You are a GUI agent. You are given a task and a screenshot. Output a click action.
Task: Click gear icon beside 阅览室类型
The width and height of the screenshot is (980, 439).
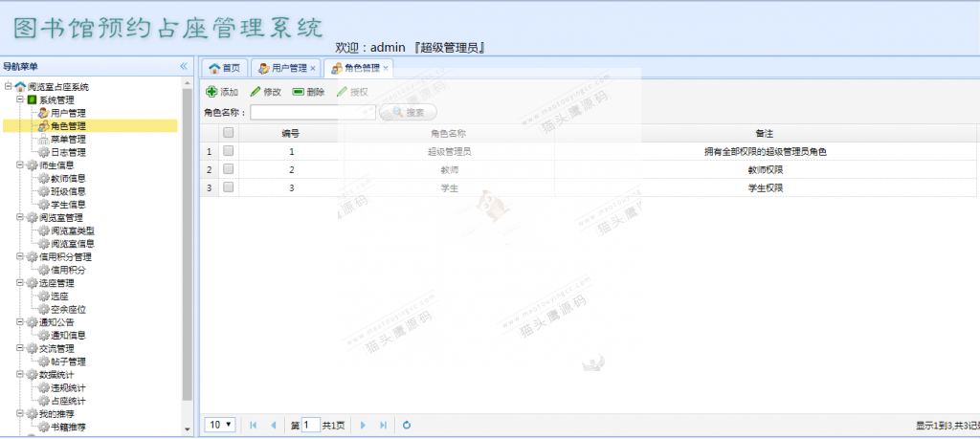pos(44,231)
